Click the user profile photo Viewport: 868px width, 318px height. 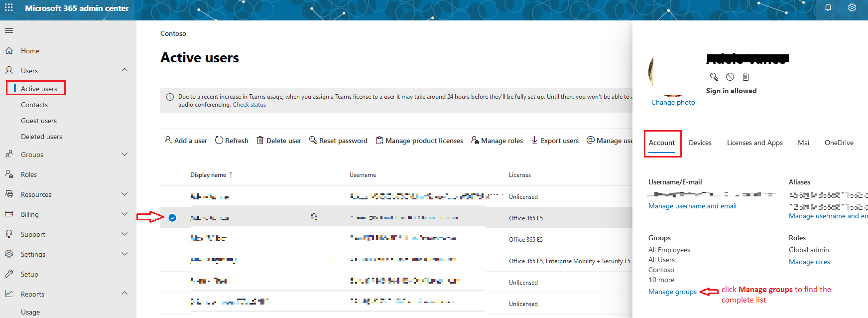(672, 72)
